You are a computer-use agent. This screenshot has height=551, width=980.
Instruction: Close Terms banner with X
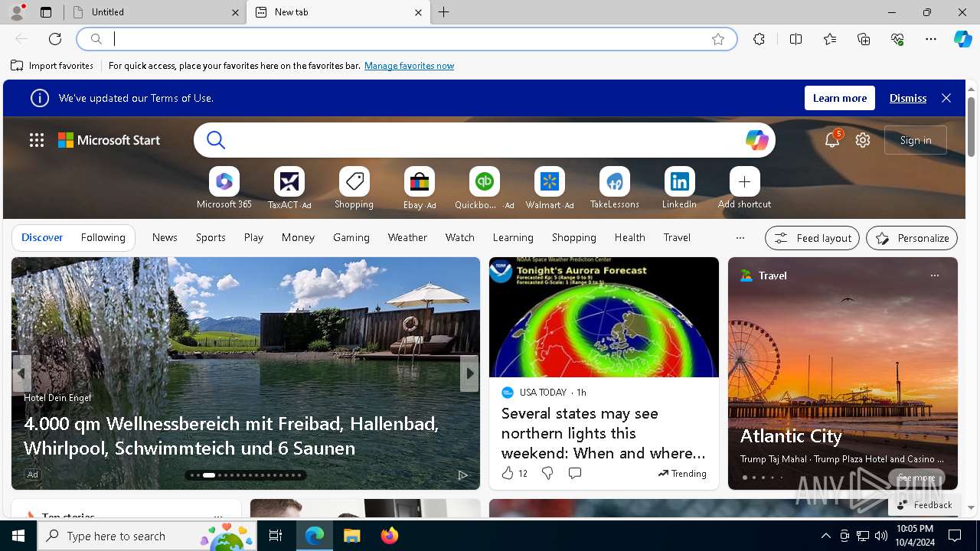point(946,98)
